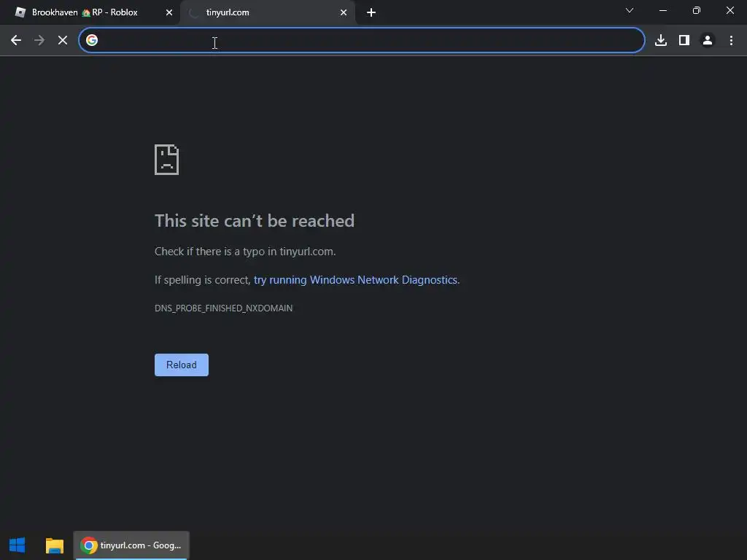The width and height of the screenshot is (747, 560).
Task: Restore down the Chrome window
Action: tap(697, 10)
